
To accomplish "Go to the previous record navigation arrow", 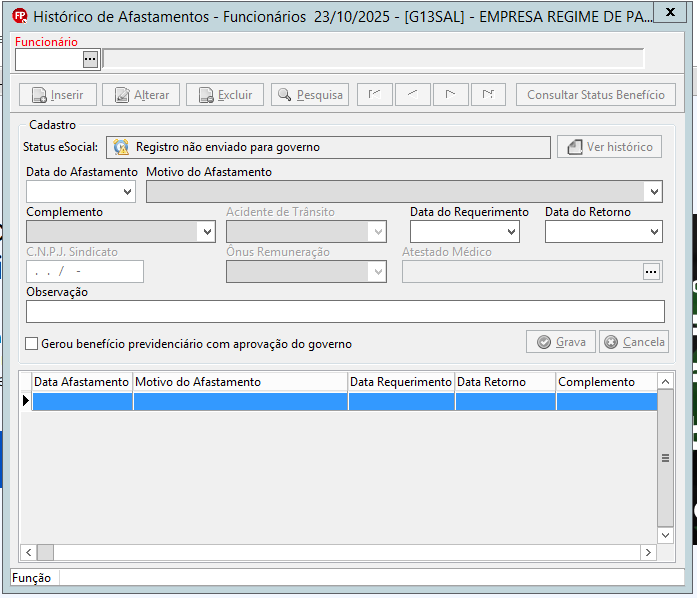I will [x=413, y=94].
